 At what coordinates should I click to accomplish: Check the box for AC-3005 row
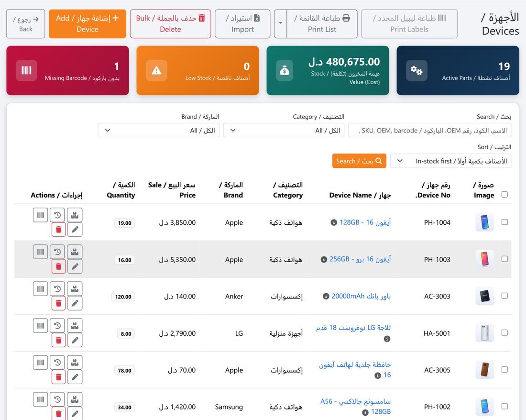coord(504,370)
